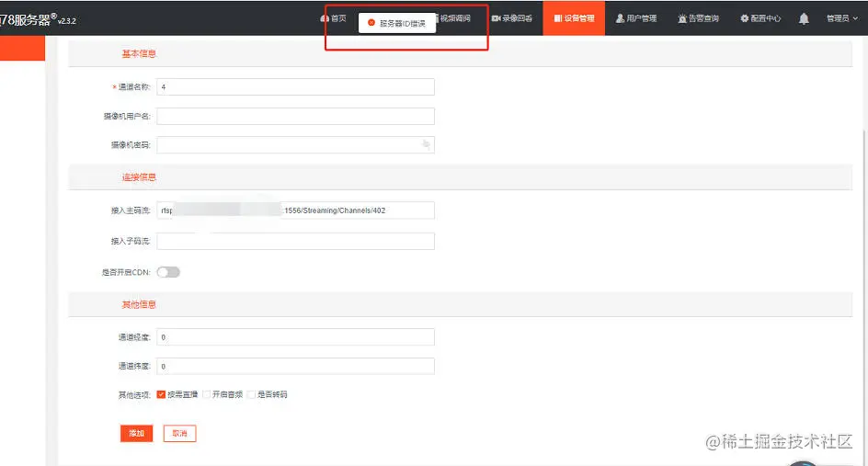Open the 首页 home menu

pyautogui.click(x=333, y=18)
